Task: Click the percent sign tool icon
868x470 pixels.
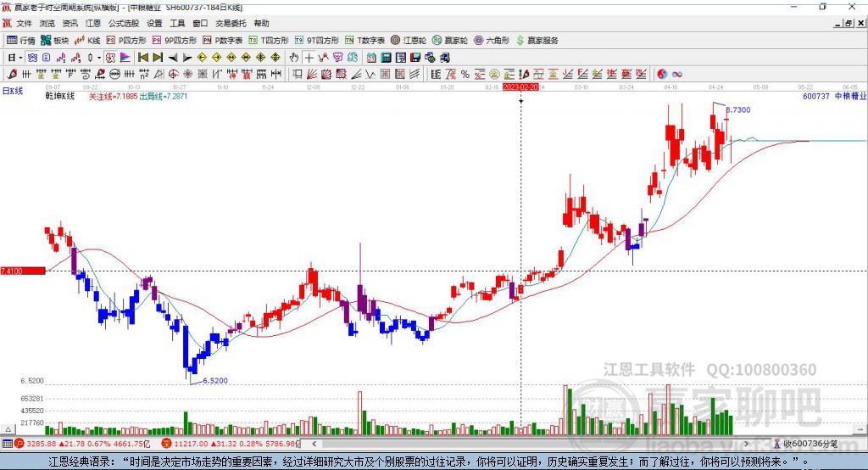Action: pos(465,74)
